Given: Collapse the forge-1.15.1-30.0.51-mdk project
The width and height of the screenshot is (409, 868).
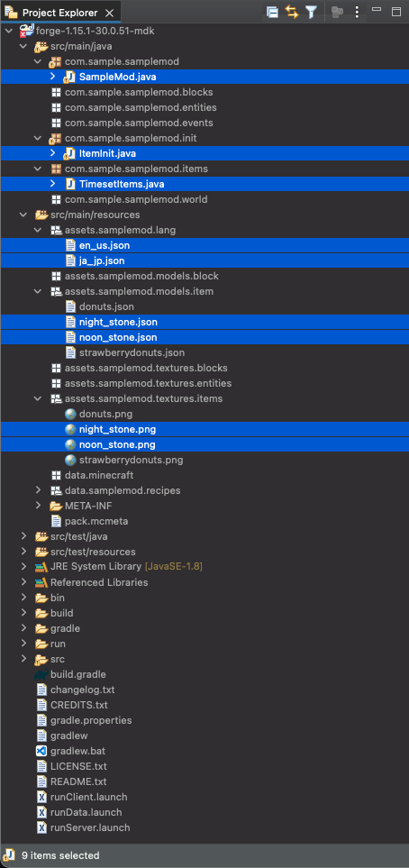Looking at the screenshot, I should (x=9, y=31).
